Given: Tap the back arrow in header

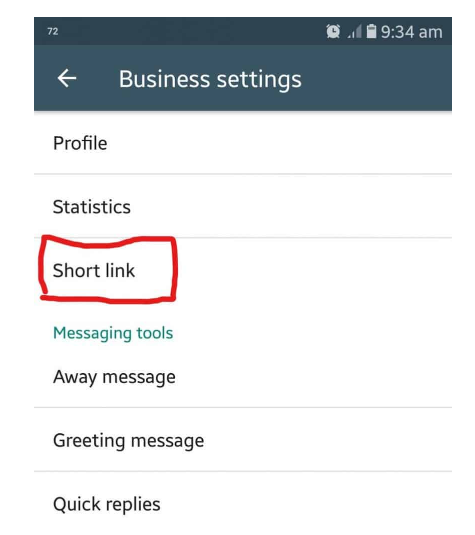Looking at the screenshot, I should click(x=67, y=78).
